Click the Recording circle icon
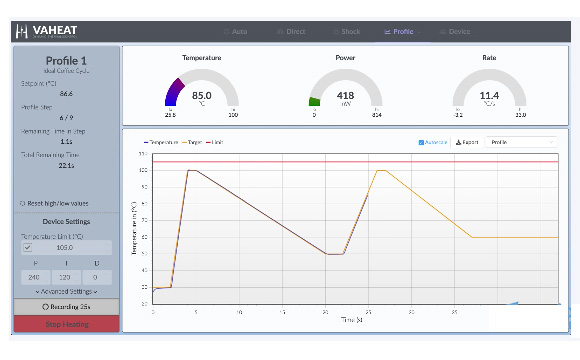Viewport: 580px width, 360px height. pos(45,307)
